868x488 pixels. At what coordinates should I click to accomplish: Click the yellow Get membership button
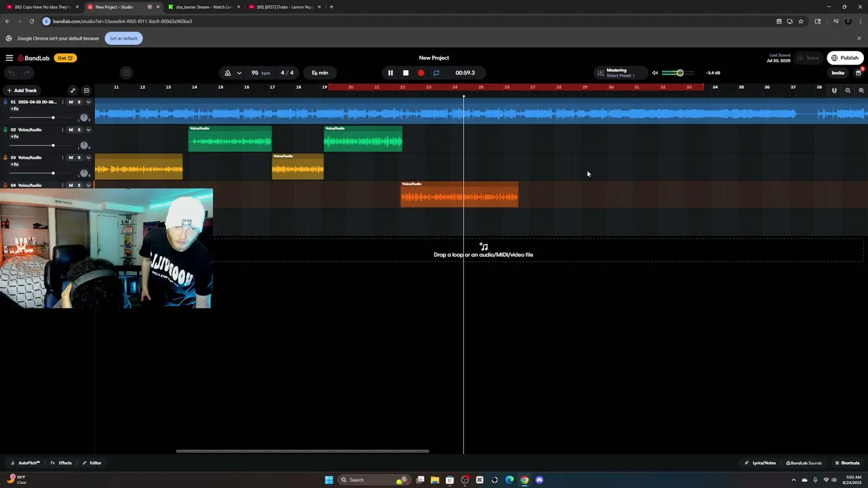coord(65,58)
